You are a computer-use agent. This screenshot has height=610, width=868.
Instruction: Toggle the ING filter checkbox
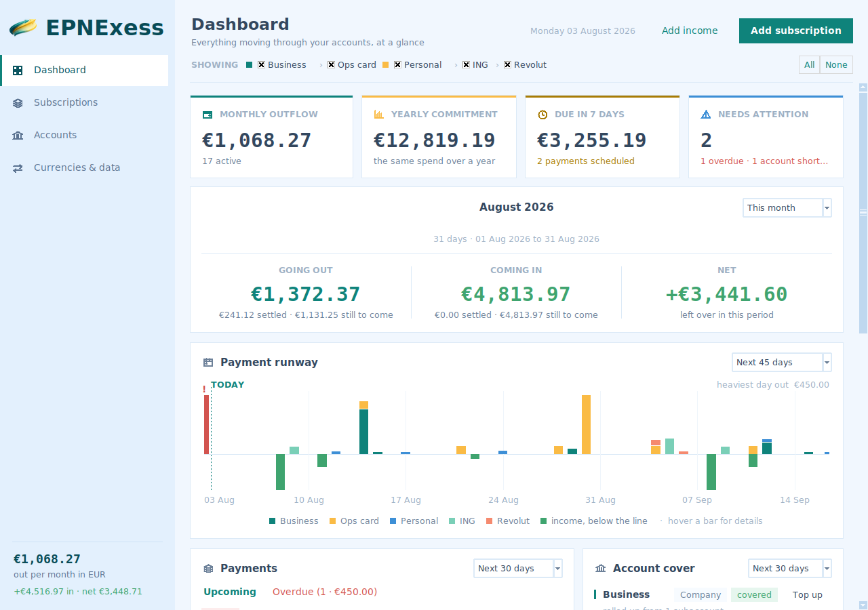tap(466, 65)
